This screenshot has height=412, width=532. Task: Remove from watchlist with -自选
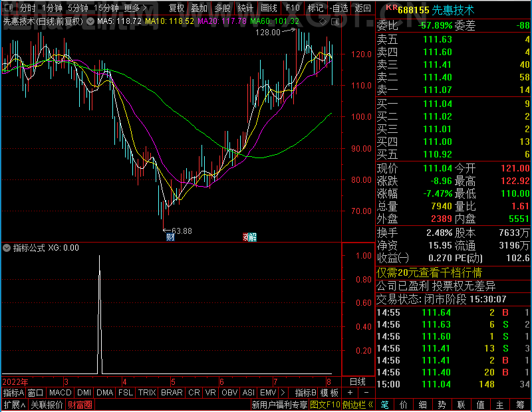click(x=338, y=8)
